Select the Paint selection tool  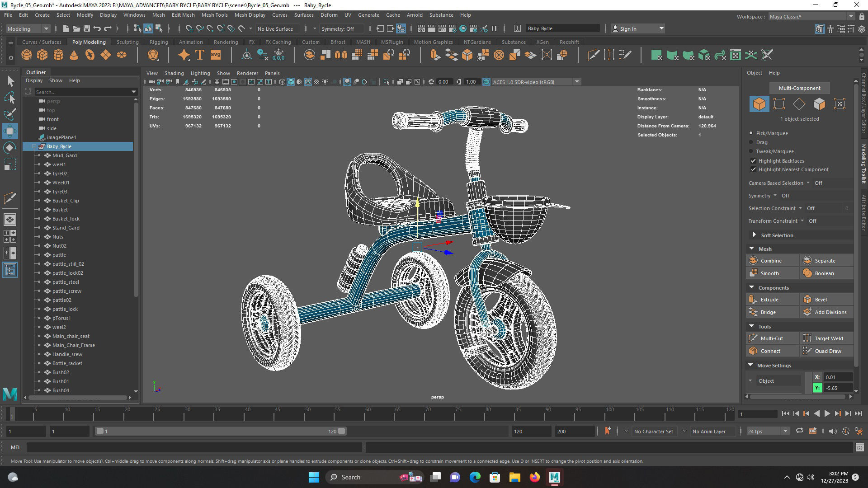pyautogui.click(x=10, y=114)
